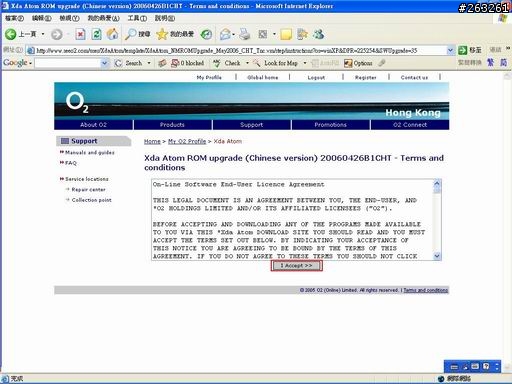The width and height of the screenshot is (512, 384).
Task: Click the Refresh page icon
Action: click(x=96, y=34)
